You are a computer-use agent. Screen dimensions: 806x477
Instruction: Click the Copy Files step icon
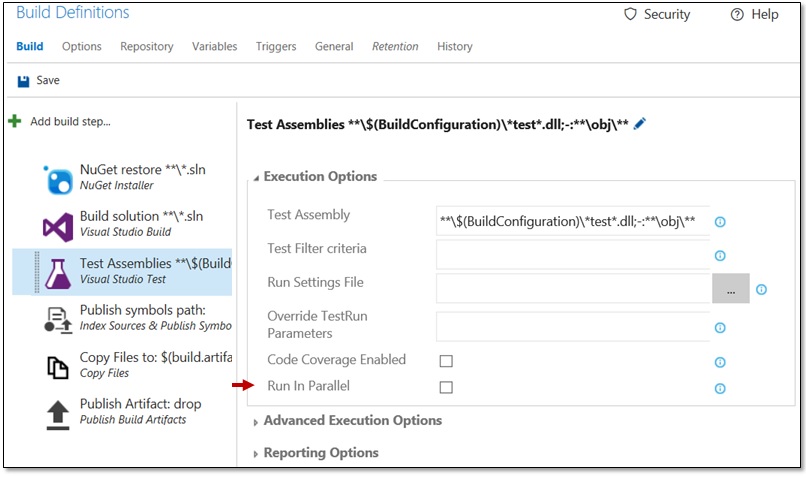point(57,366)
